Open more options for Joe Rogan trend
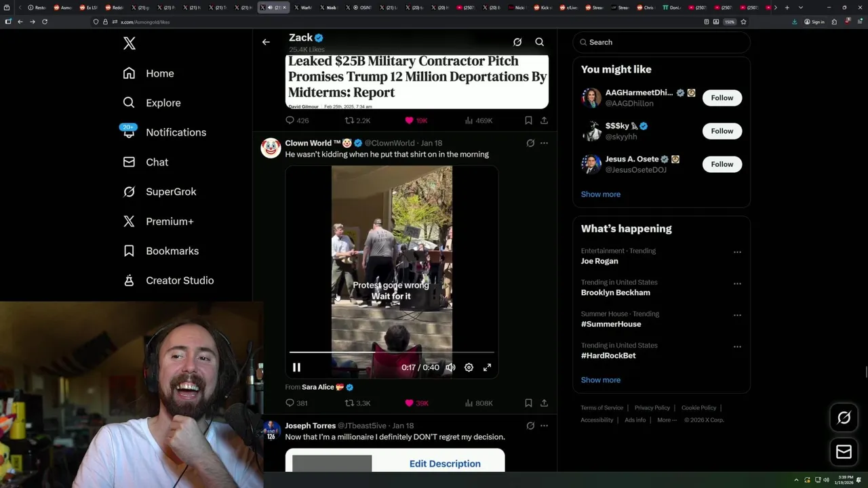 (x=737, y=252)
